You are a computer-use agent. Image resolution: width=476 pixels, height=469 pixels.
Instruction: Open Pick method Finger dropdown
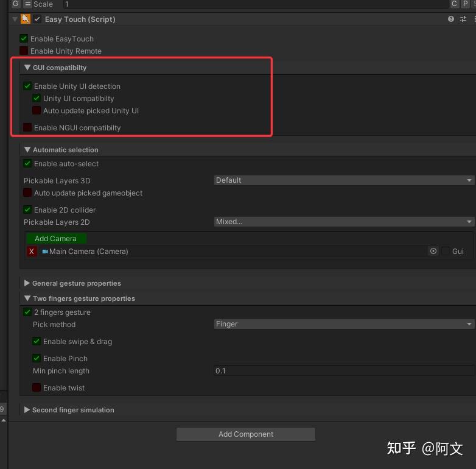click(x=344, y=324)
